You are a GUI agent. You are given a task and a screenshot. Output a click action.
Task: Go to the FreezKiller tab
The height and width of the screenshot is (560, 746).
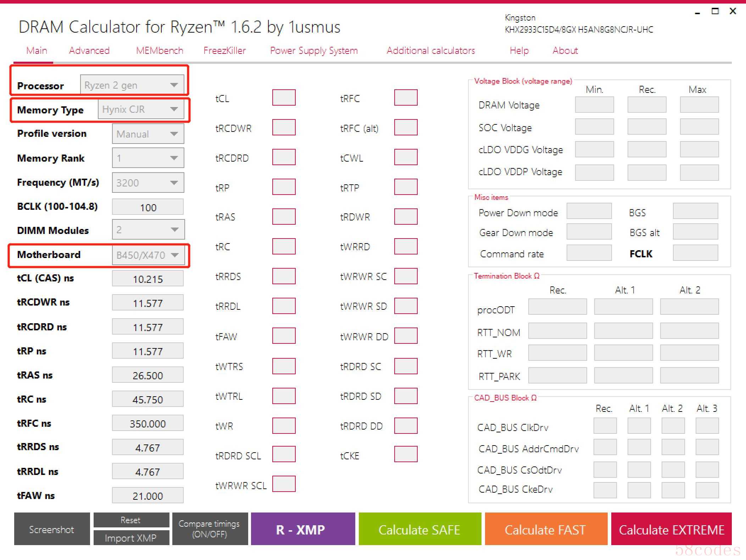click(x=224, y=50)
